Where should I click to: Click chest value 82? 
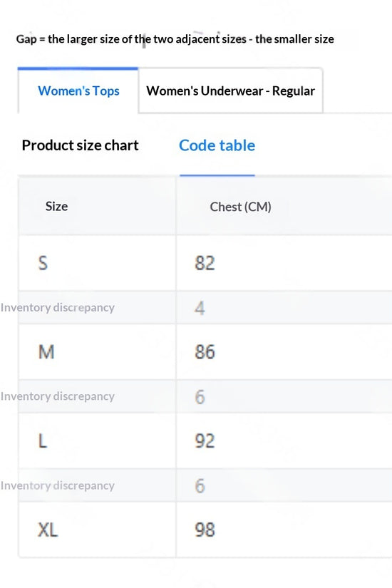tap(205, 263)
